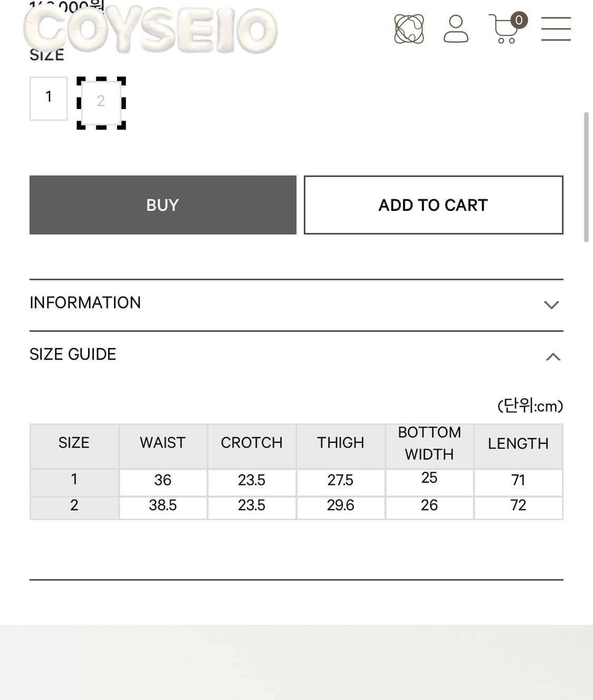This screenshot has height=700, width=593.
Task: Select size option 1
Action: tap(48, 99)
